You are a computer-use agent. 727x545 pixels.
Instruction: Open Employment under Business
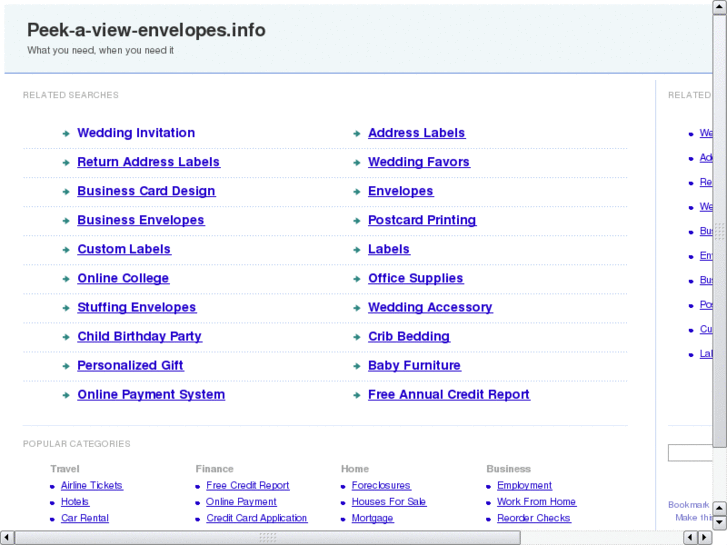524,486
